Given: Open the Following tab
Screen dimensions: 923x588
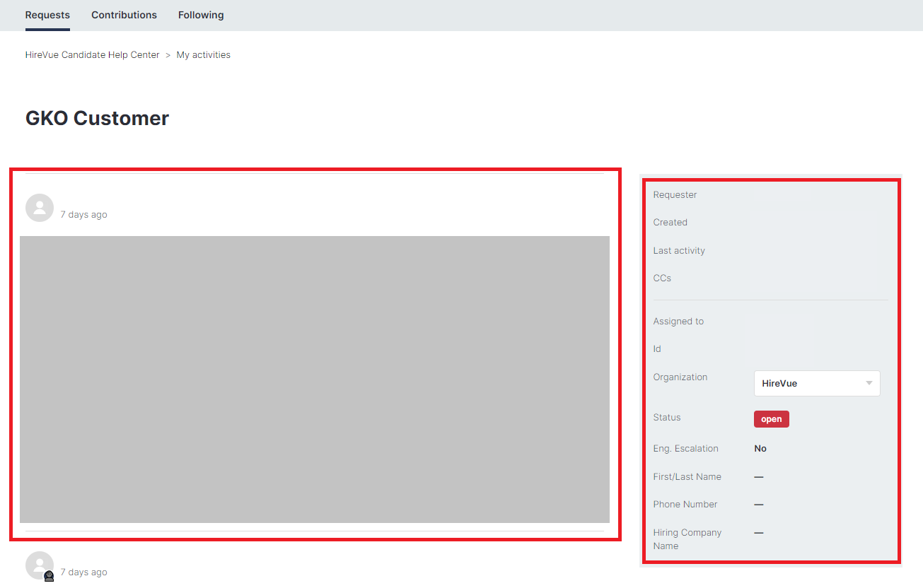Looking at the screenshot, I should (201, 15).
